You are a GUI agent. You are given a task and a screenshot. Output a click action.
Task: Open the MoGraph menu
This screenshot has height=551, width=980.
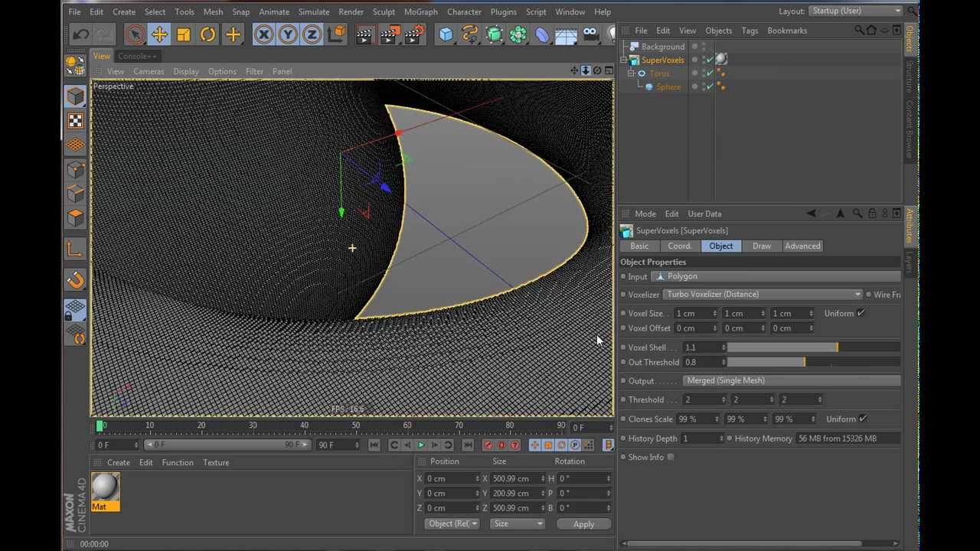[420, 11]
